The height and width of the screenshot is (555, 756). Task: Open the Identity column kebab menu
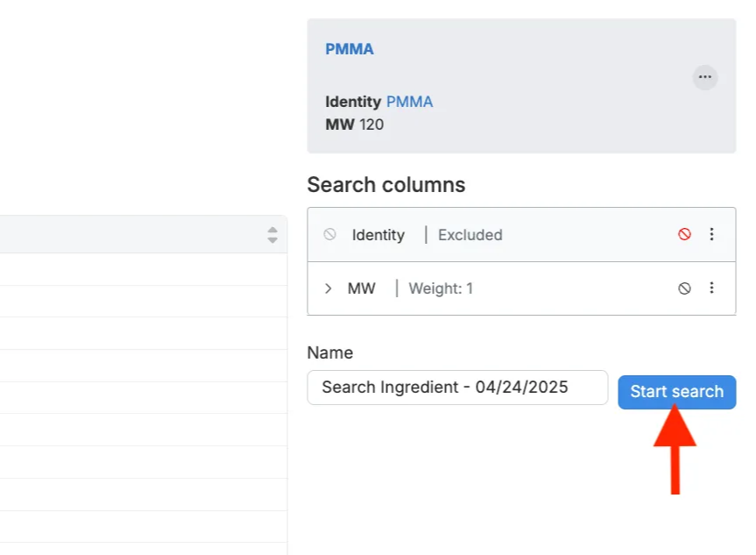pyautogui.click(x=711, y=234)
